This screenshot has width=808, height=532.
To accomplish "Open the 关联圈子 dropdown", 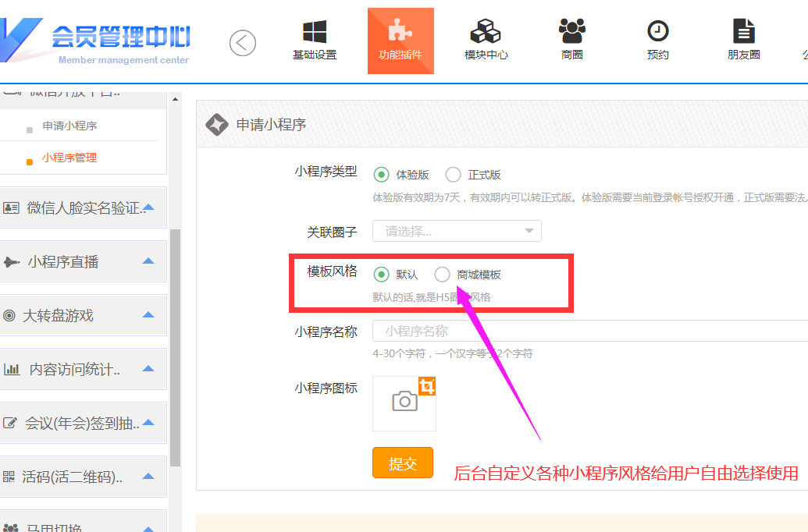I will [x=457, y=231].
